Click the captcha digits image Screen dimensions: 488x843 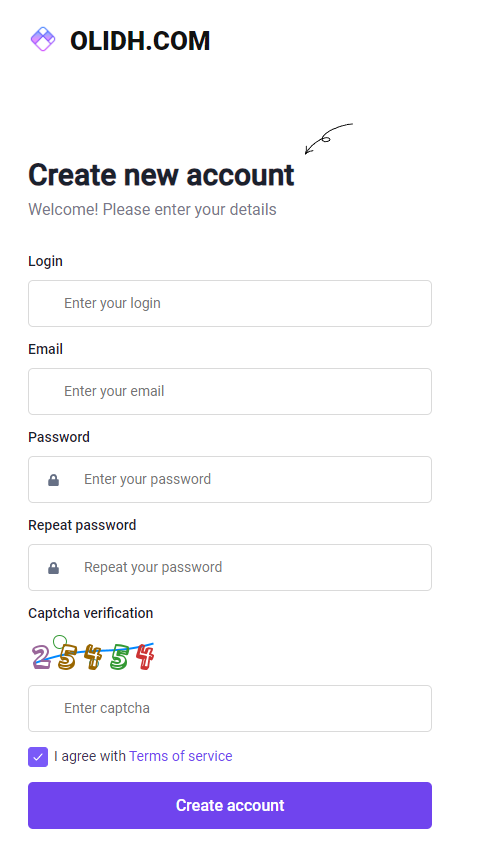pos(93,653)
